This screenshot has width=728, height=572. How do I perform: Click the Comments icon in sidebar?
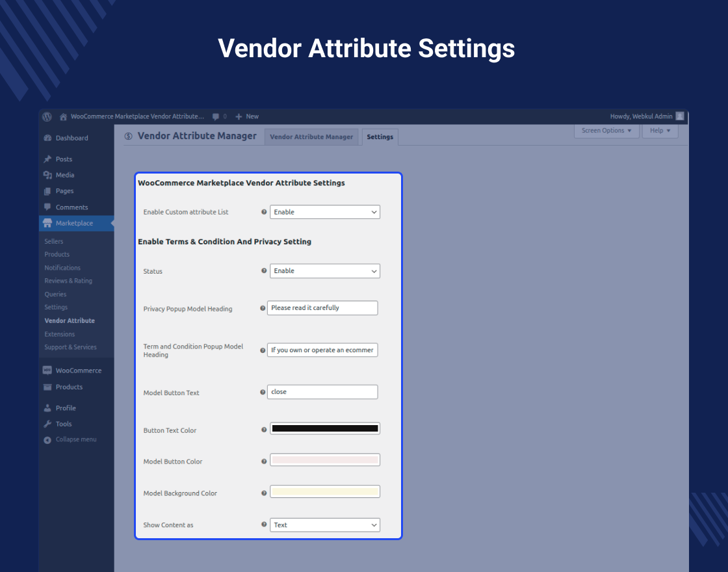(47, 207)
